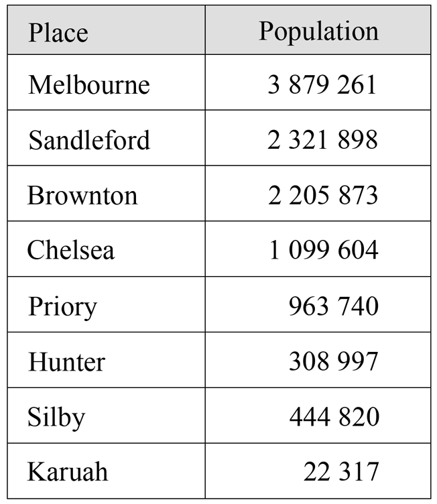Click Hunter's population 308 997
This screenshot has width=437, height=504.
pos(334,361)
